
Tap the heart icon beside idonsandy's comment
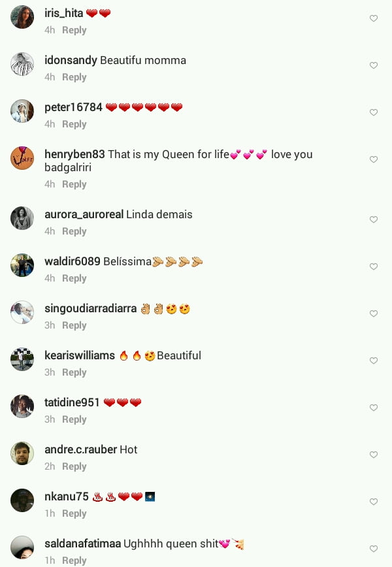click(x=374, y=65)
